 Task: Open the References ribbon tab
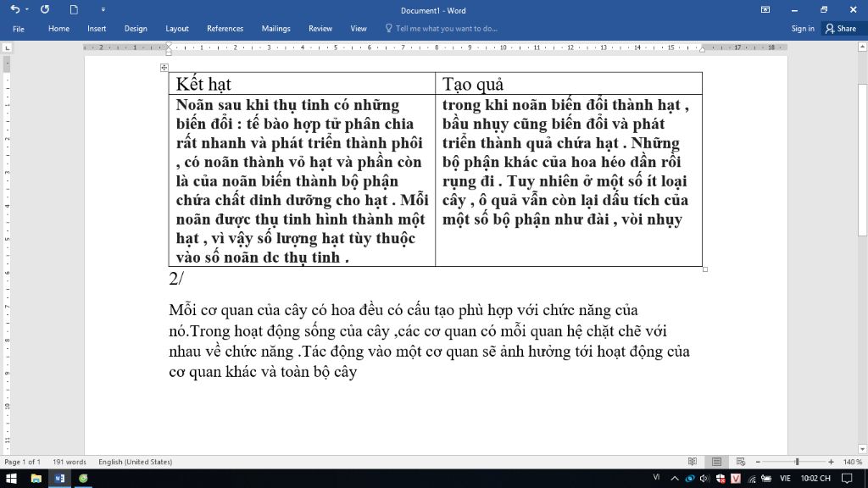pyautogui.click(x=225, y=28)
